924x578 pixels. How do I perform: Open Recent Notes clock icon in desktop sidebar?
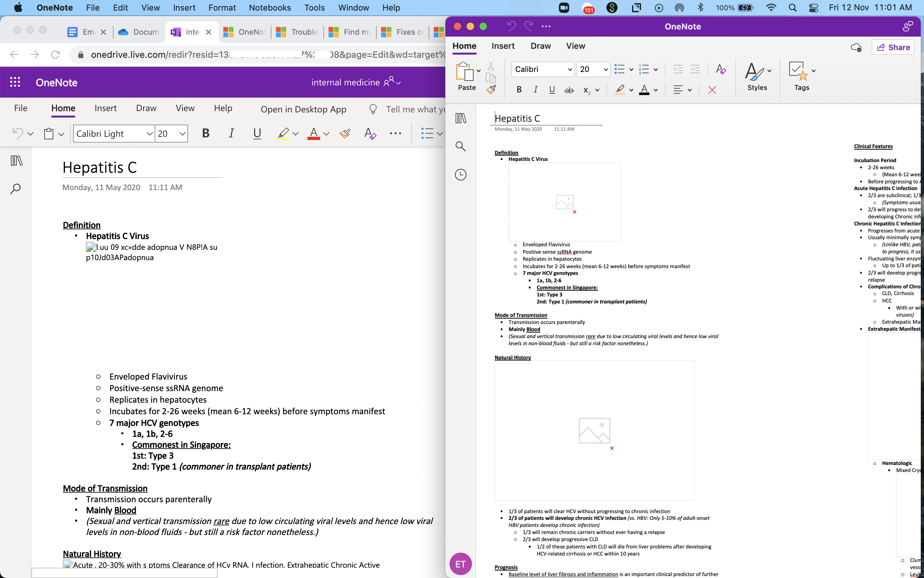coord(460,175)
